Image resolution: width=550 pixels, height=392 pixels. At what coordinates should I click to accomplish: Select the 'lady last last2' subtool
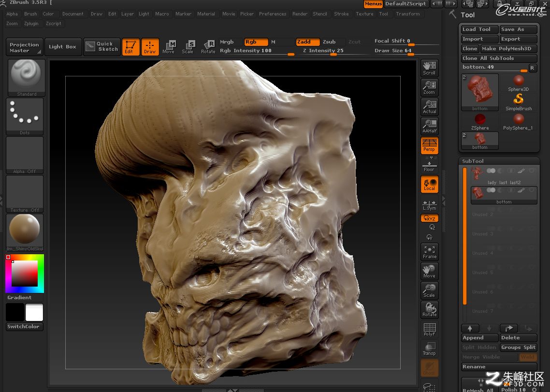(x=504, y=176)
